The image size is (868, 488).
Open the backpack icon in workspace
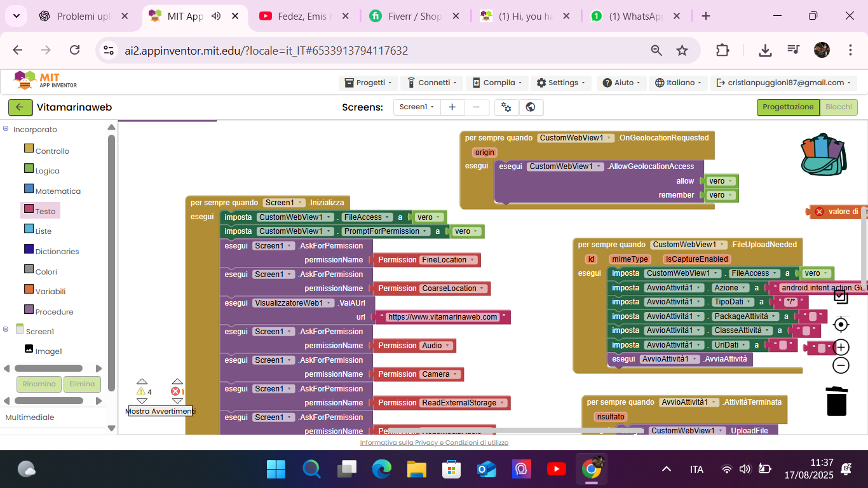click(824, 154)
